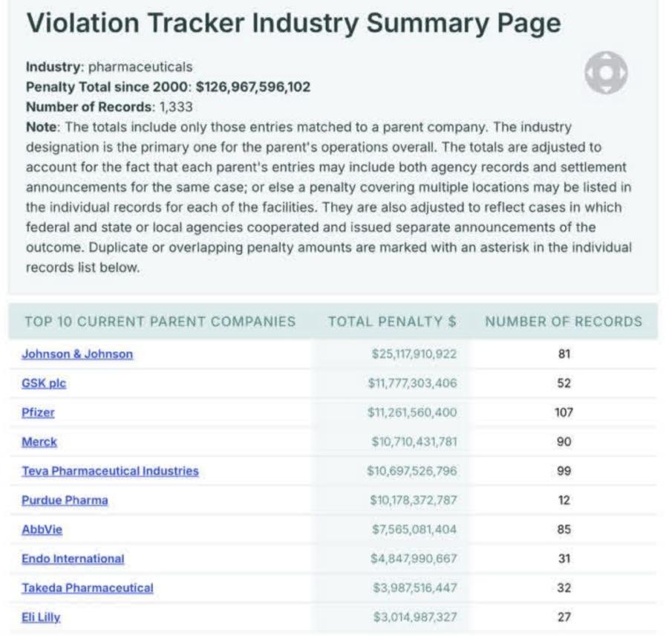Click the Top 10 Current Parent Companies header
This screenshot has height=644, width=669.
[160, 322]
